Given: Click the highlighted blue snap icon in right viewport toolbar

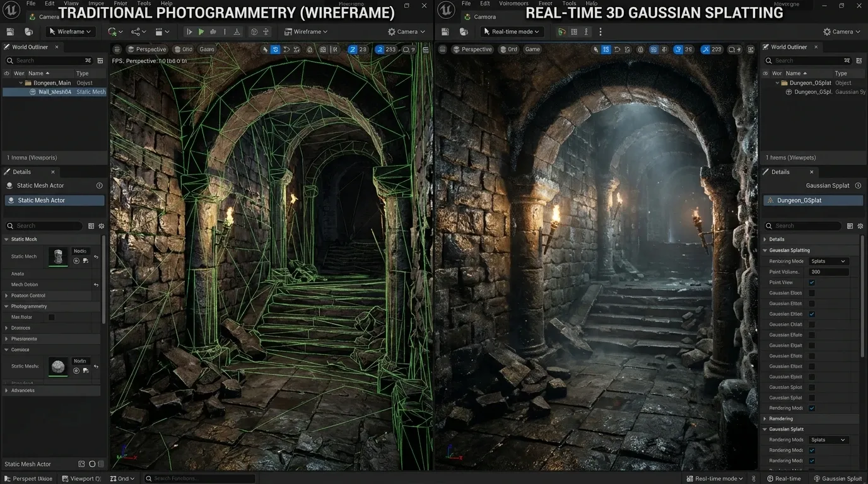Looking at the screenshot, I should click(x=606, y=49).
